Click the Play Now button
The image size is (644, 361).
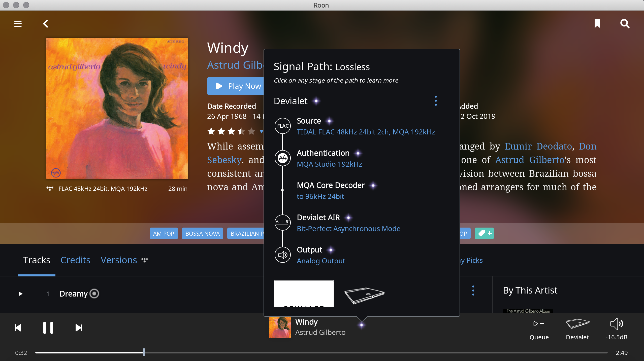[x=235, y=86]
